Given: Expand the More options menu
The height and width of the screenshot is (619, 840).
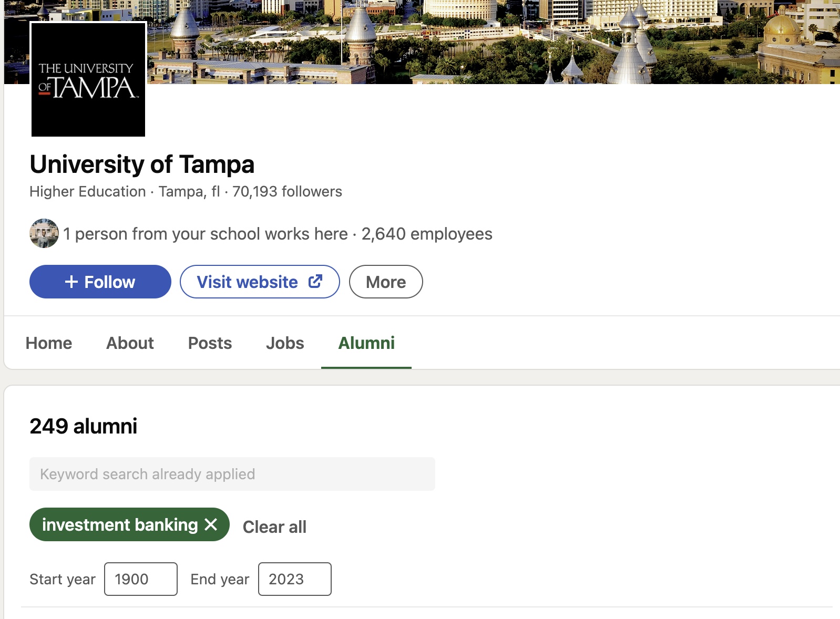Looking at the screenshot, I should point(386,282).
